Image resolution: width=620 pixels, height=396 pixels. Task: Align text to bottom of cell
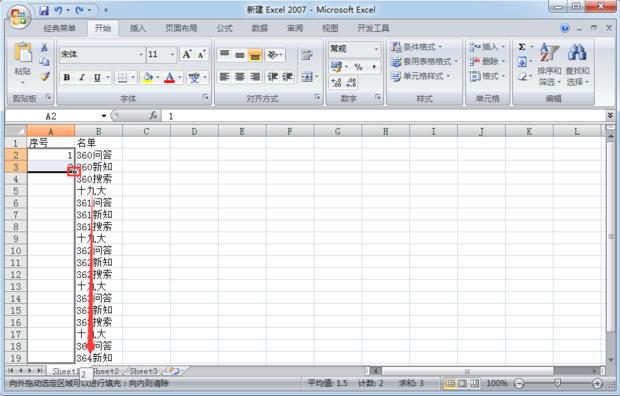pyautogui.click(x=255, y=55)
